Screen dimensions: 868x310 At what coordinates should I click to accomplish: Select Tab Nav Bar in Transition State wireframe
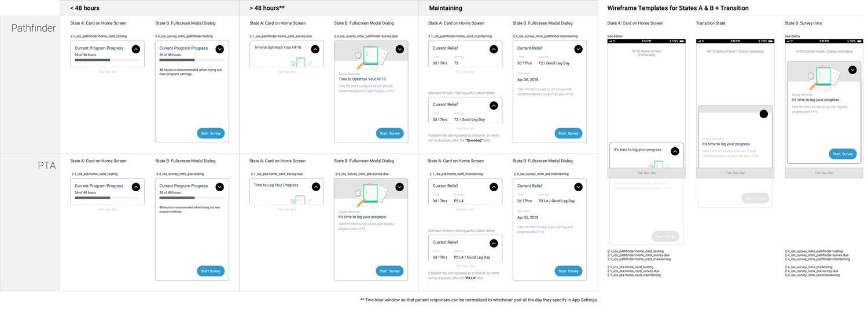tap(735, 173)
